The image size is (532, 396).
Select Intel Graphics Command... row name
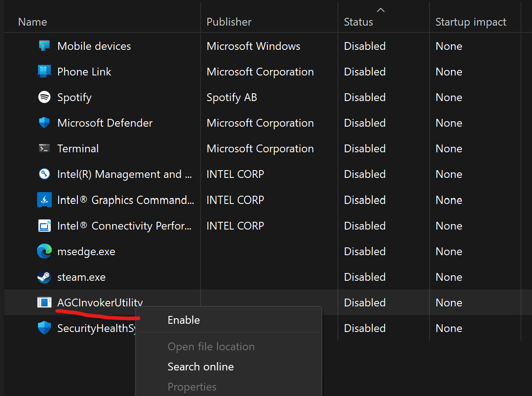[x=125, y=200]
